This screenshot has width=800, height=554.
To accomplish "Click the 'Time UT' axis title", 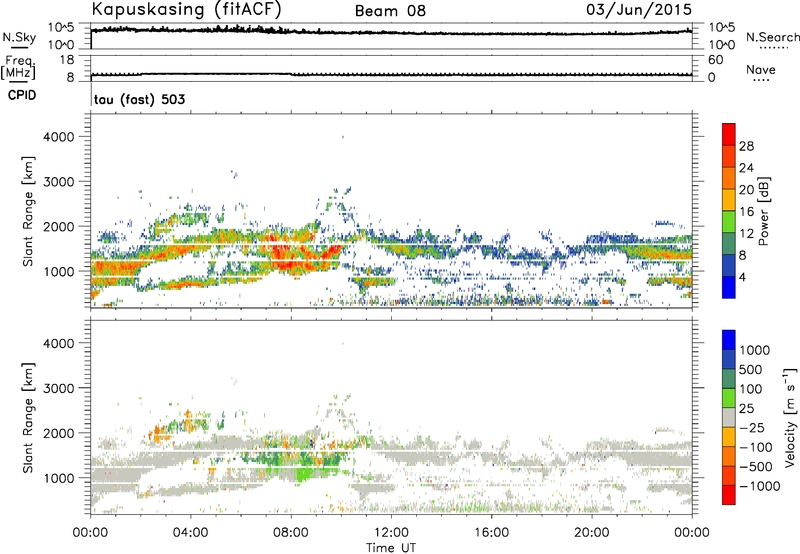I will pyautogui.click(x=391, y=548).
